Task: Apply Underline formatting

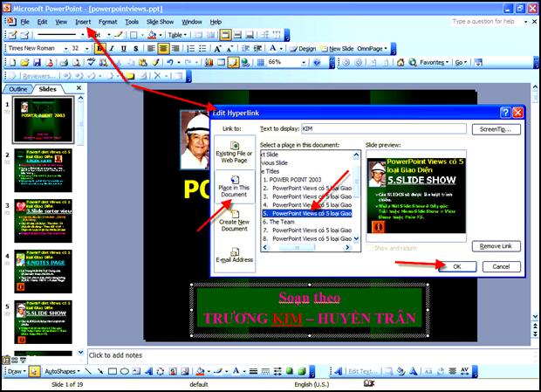Action: coord(124,49)
